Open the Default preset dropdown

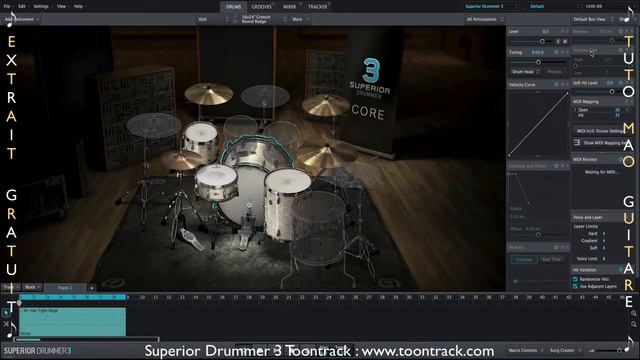(553, 7)
